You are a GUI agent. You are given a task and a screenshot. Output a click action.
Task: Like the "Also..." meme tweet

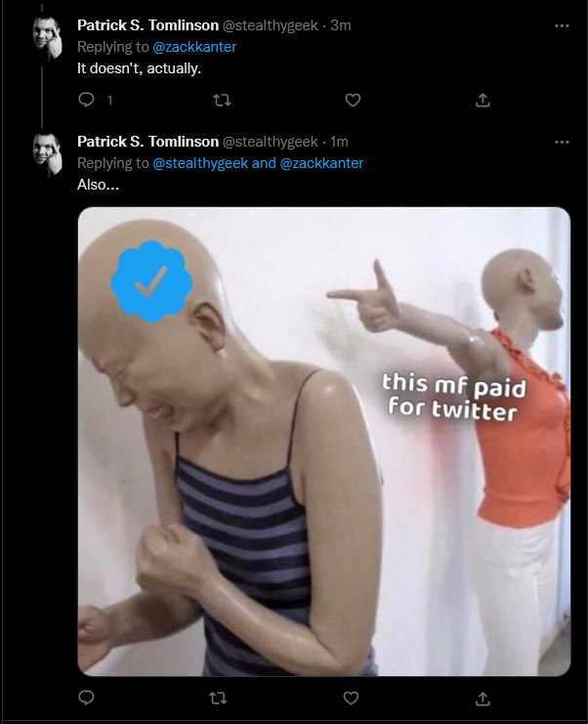tap(351, 698)
